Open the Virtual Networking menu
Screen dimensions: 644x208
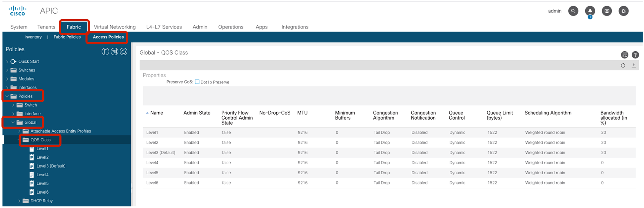click(114, 27)
